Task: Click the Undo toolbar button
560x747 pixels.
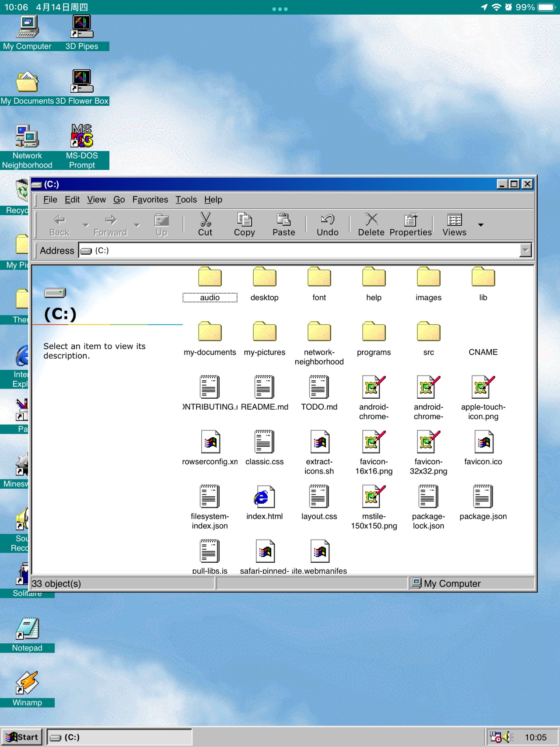Action: (327, 224)
